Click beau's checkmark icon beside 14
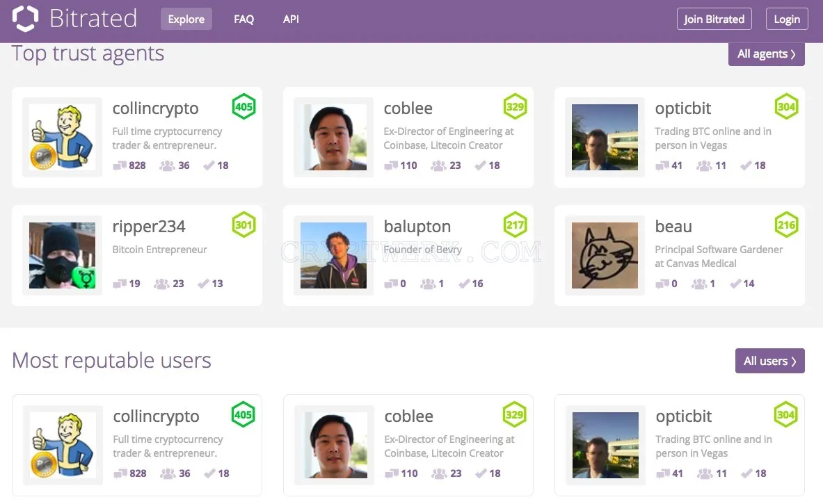Screen dimensions: 823x504 point(735,284)
